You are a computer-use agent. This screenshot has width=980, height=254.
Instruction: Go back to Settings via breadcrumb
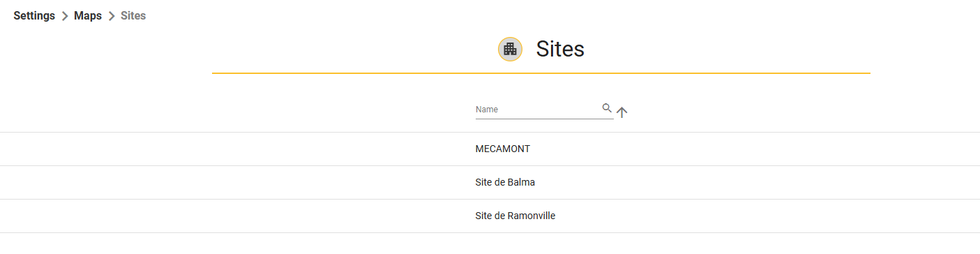point(34,15)
